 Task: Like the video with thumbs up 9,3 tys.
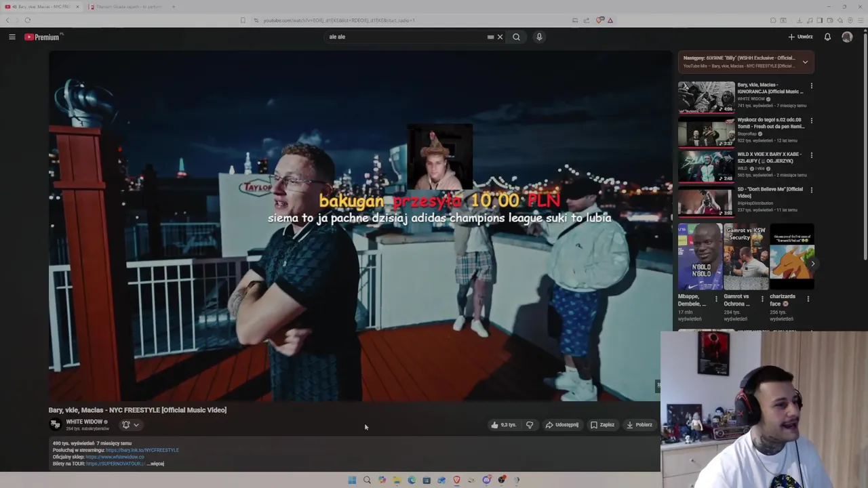504,425
